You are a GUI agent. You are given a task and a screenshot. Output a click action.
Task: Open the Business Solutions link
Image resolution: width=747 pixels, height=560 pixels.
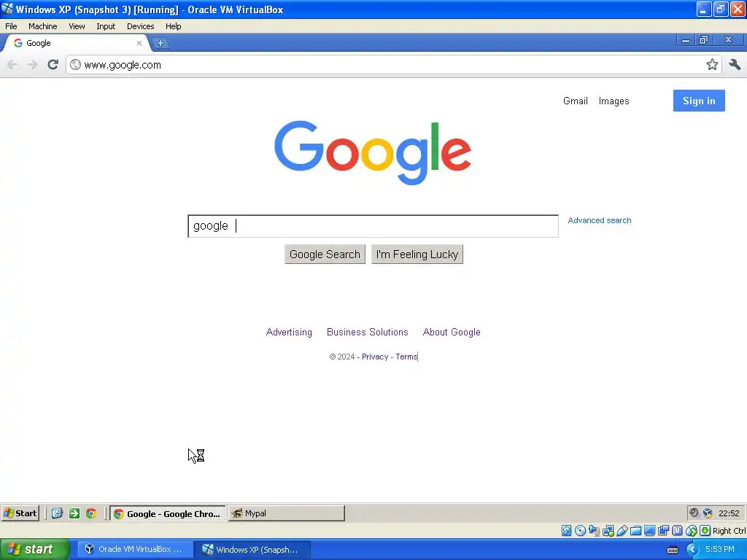[368, 332]
